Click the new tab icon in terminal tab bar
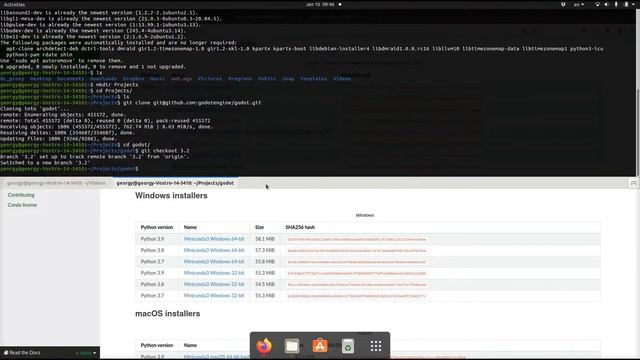 pyautogui.click(x=633, y=183)
